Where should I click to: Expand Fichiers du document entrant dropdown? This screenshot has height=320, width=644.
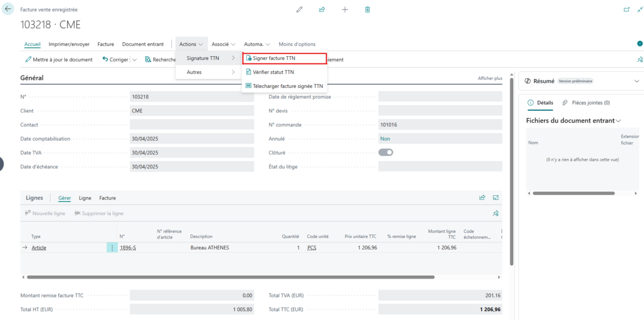[x=618, y=121]
